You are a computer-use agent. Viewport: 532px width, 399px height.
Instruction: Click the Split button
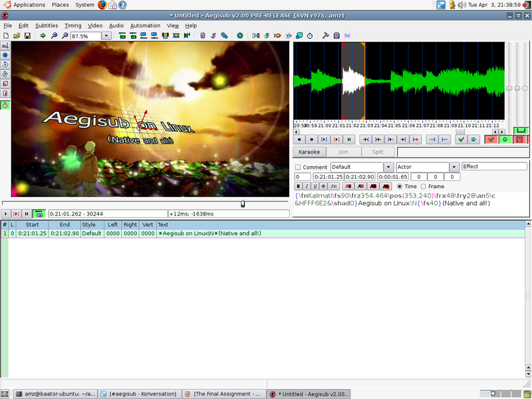tap(378, 152)
